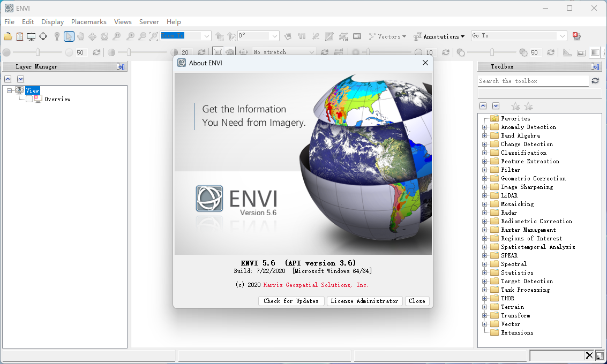Open the Server menu
Image resolution: width=607 pixels, height=364 pixels.
coord(149,21)
